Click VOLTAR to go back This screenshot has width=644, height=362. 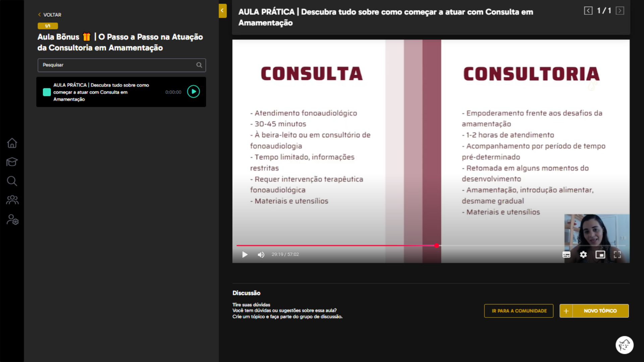[50, 15]
